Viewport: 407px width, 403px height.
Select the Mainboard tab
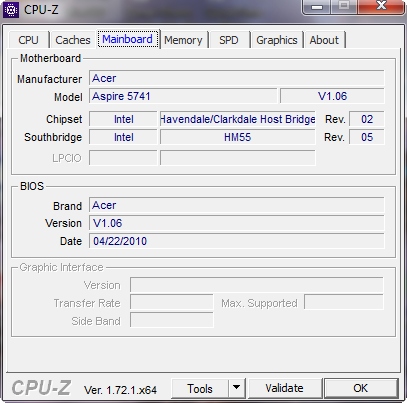click(x=128, y=39)
